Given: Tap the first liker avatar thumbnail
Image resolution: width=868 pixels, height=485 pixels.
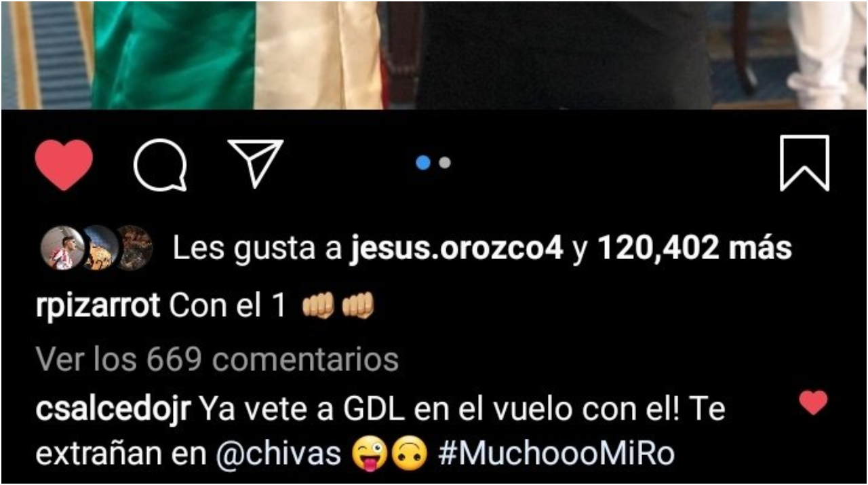Looking at the screenshot, I should pyautogui.click(x=63, y=248).
